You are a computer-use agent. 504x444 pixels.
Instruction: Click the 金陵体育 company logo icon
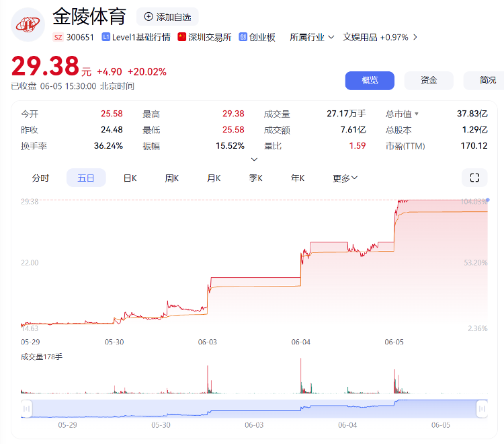[28, 25]
